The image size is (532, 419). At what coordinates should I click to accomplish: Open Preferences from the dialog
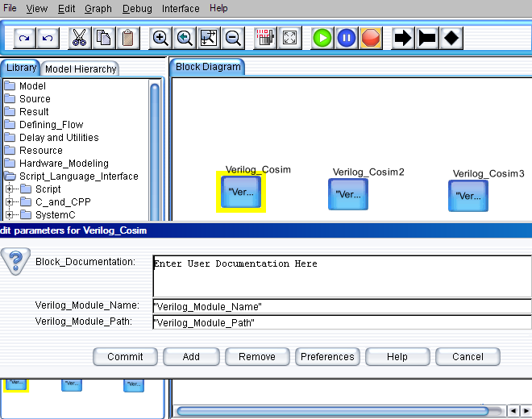pos(327,357)
